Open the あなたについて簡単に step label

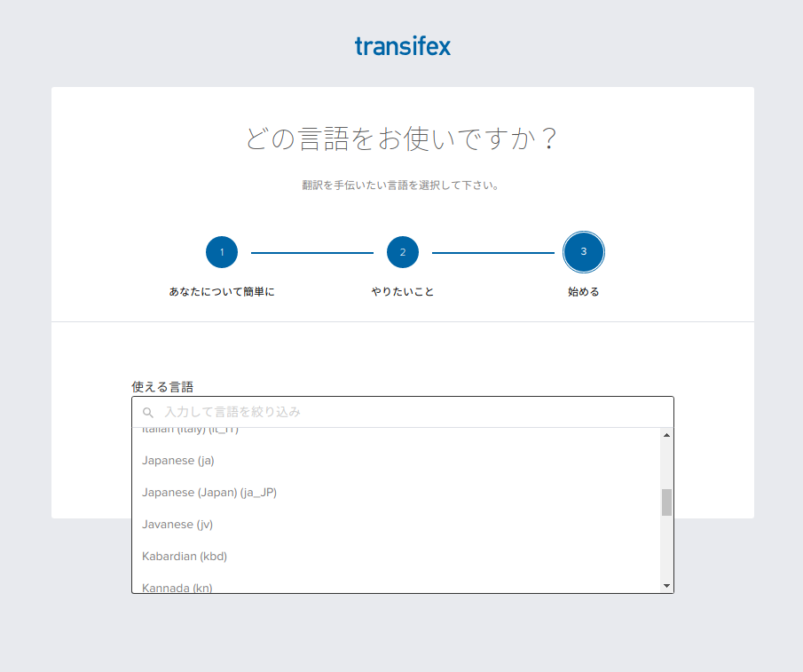click(222, 291)
